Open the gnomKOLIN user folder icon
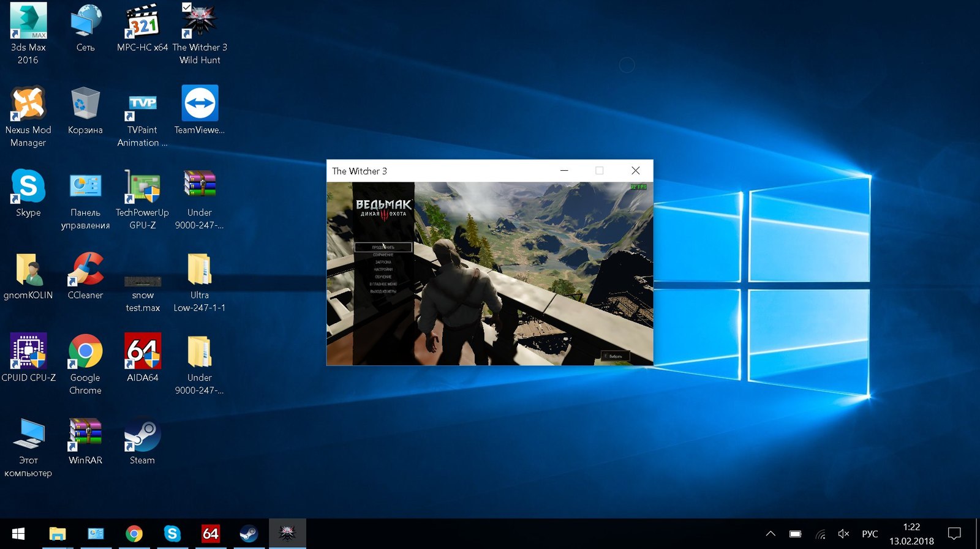 tap(28, 275)
